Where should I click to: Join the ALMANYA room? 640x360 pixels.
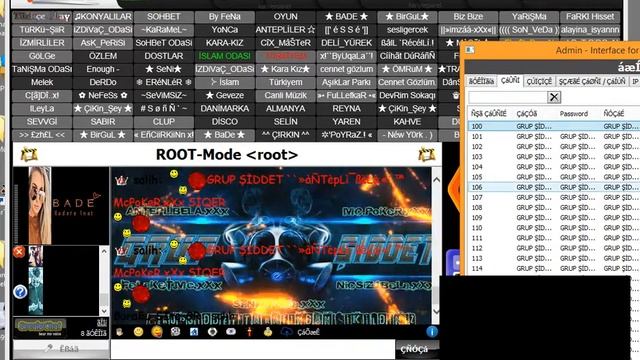click(x=286, y=109)
